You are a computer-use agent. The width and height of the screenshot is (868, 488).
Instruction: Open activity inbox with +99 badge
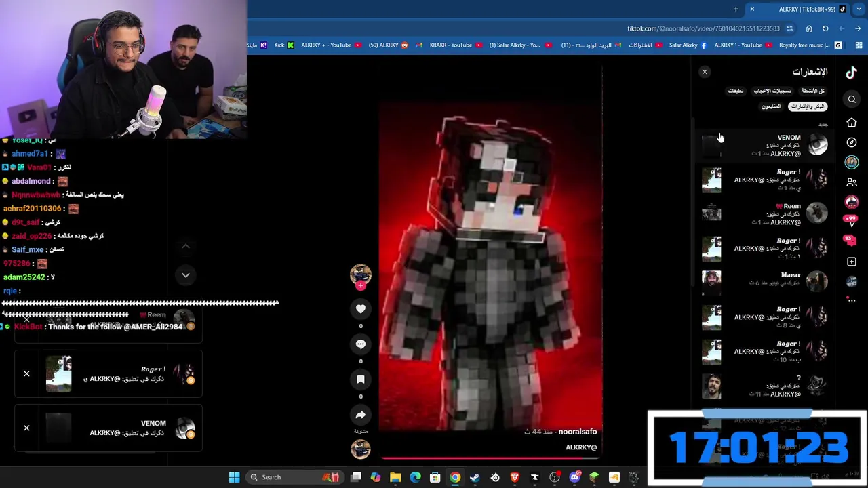pos(851,220)
